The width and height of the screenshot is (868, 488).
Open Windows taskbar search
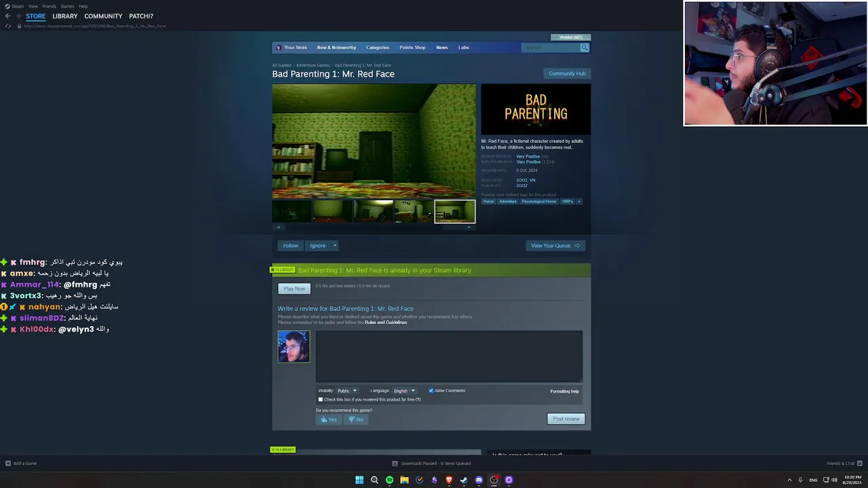[374, 480]
